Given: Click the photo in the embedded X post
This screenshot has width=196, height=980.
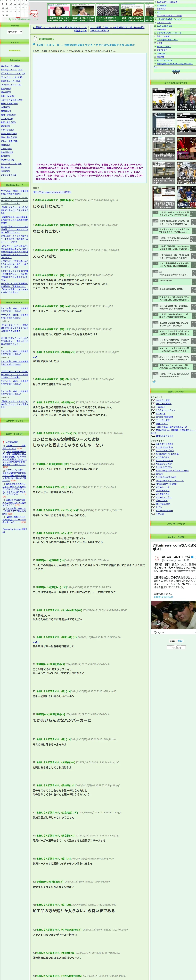Looking at the screenshot, I should [x=174, y=615].
